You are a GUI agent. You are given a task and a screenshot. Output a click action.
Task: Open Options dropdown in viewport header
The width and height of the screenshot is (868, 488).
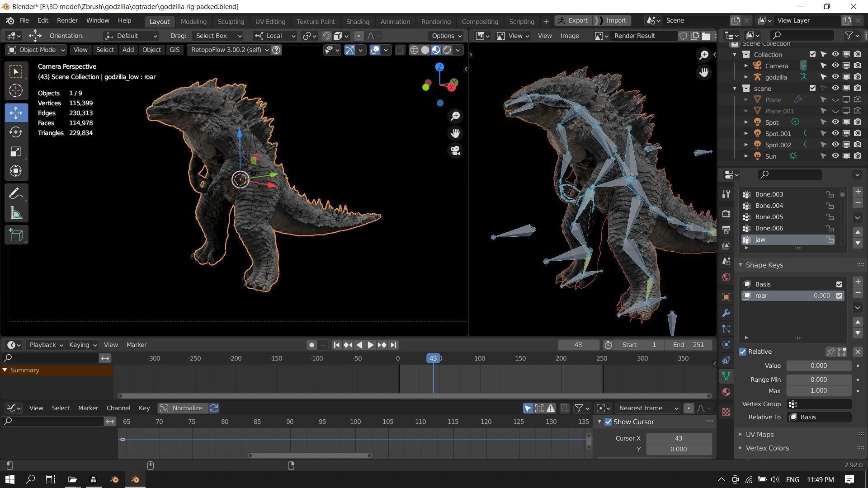[446, 36]
